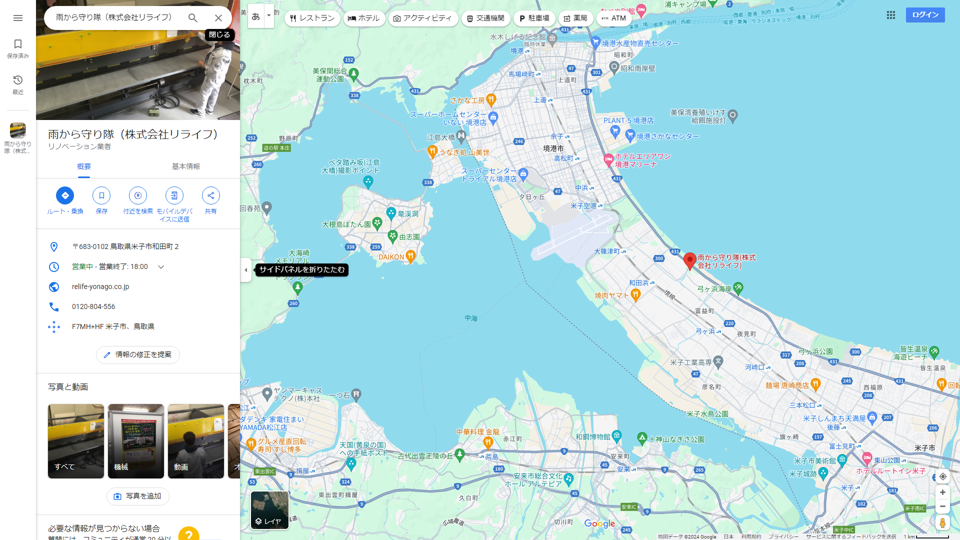Click the ログイン button
960x540 pixels.
pos(925,15)
